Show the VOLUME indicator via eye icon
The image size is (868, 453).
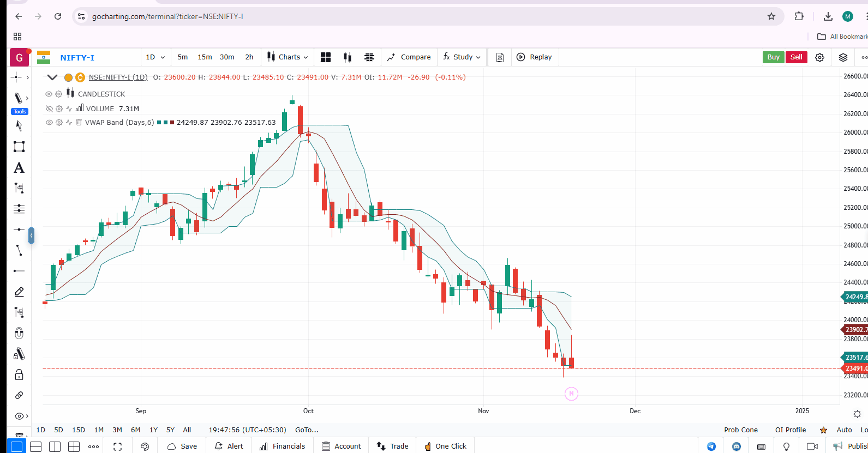tap(49, 109)
